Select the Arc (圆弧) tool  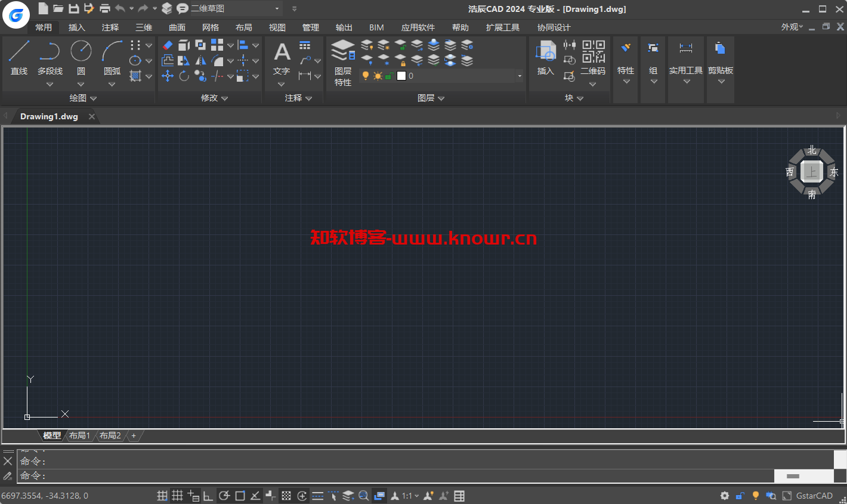point(112,58)
